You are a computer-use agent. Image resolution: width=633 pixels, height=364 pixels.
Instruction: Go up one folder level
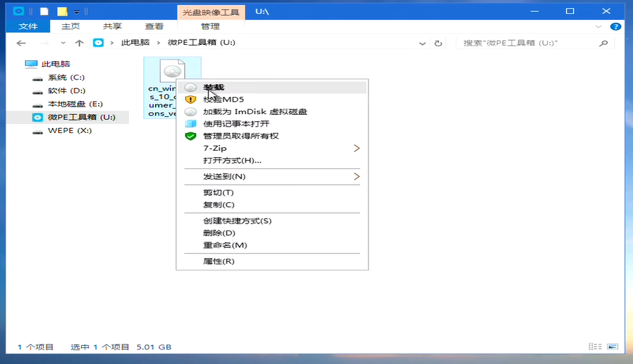(79, 43)
